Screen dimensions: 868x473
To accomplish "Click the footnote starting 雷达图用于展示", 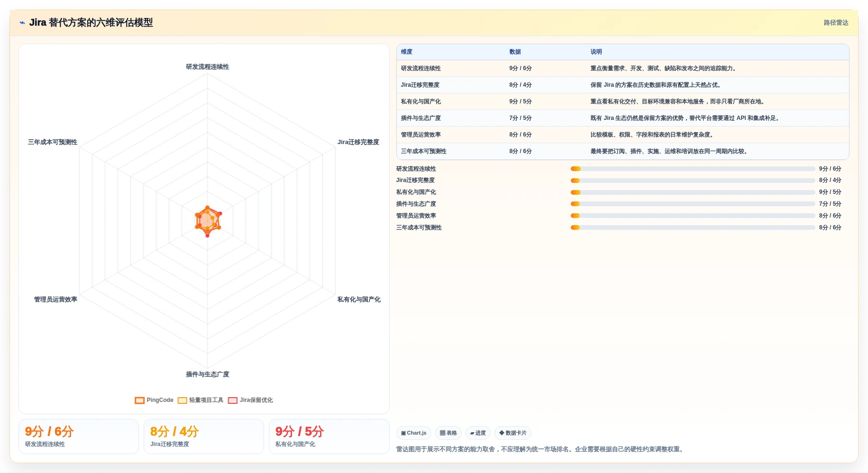I will [541, 449].
